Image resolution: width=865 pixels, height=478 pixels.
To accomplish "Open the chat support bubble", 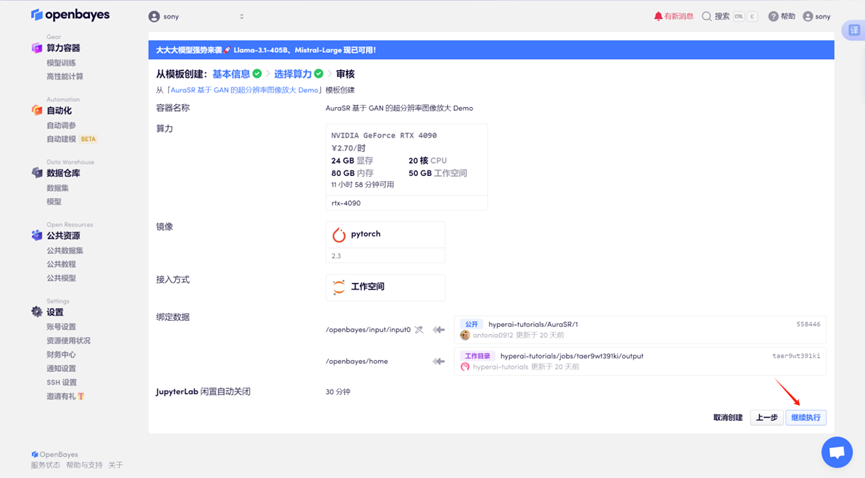I will tap(837, 452).
